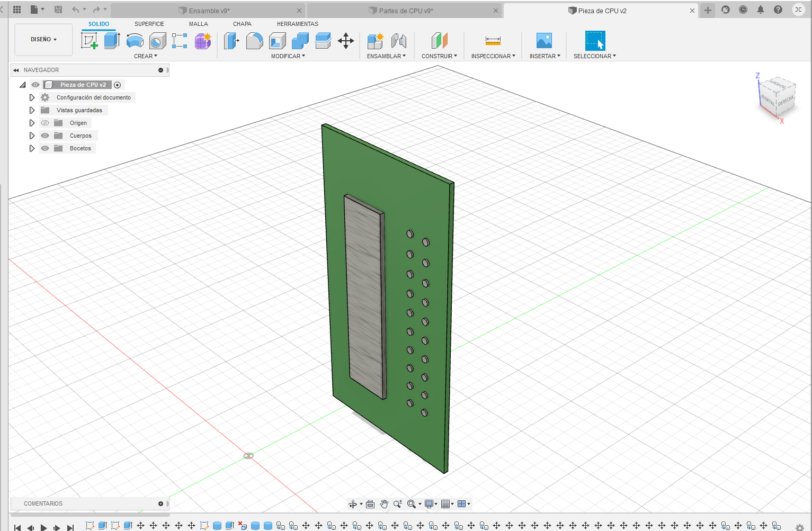The image size is (812, 531).
Task: Select the Measure tool
Action: (493, 41)
